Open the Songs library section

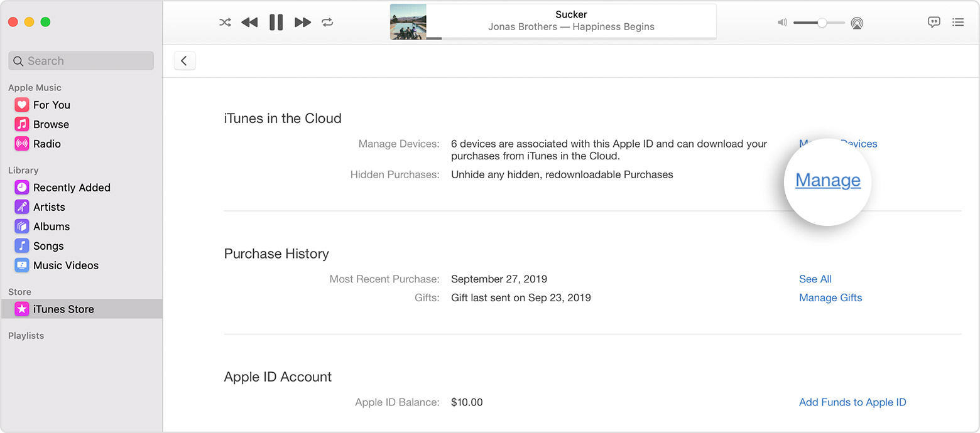[48, 245]
